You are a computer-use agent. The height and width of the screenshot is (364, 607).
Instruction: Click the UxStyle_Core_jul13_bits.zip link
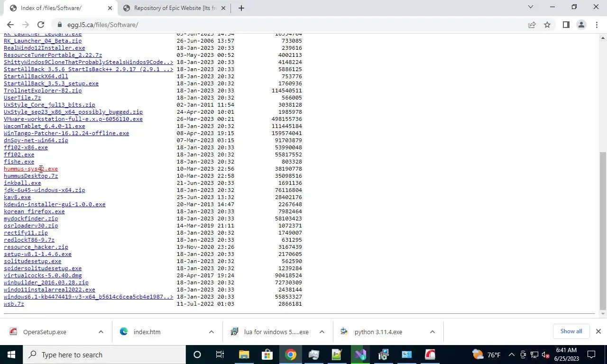click(x=49, y=105)
